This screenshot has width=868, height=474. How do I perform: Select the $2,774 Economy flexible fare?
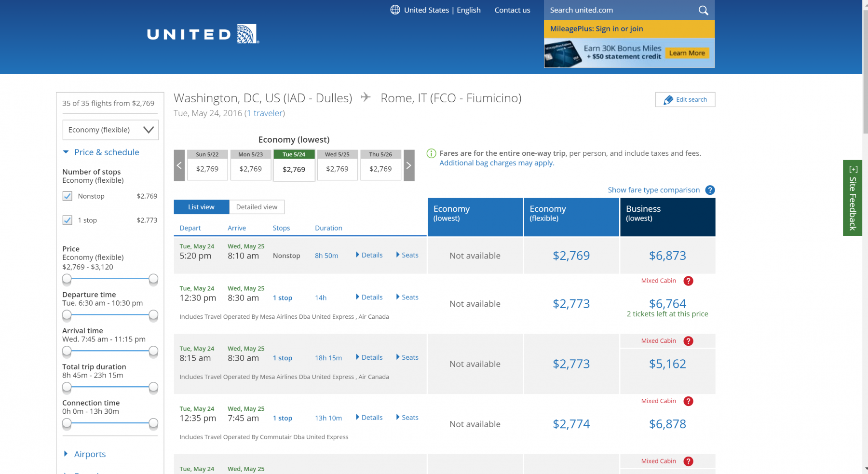click(571, 424)
